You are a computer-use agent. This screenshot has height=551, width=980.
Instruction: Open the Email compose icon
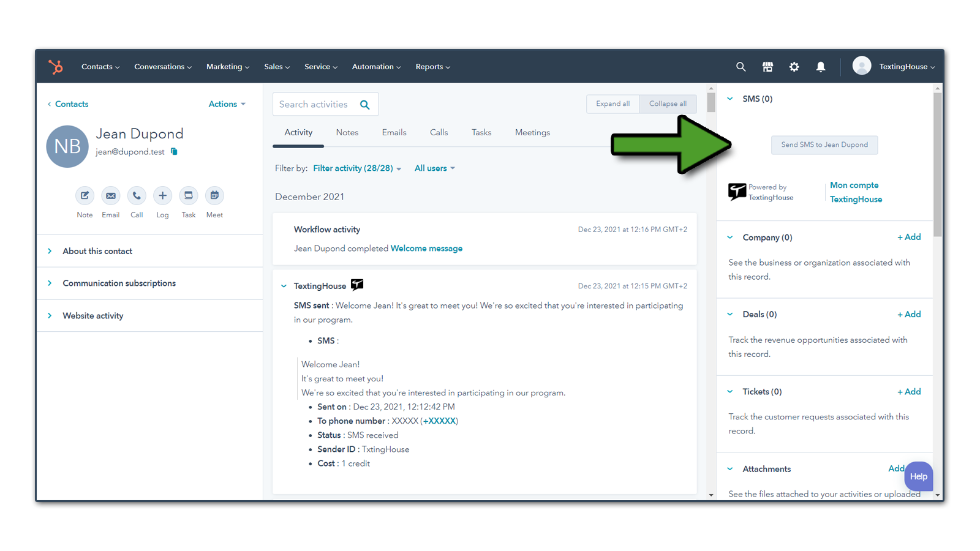[110, 195]
